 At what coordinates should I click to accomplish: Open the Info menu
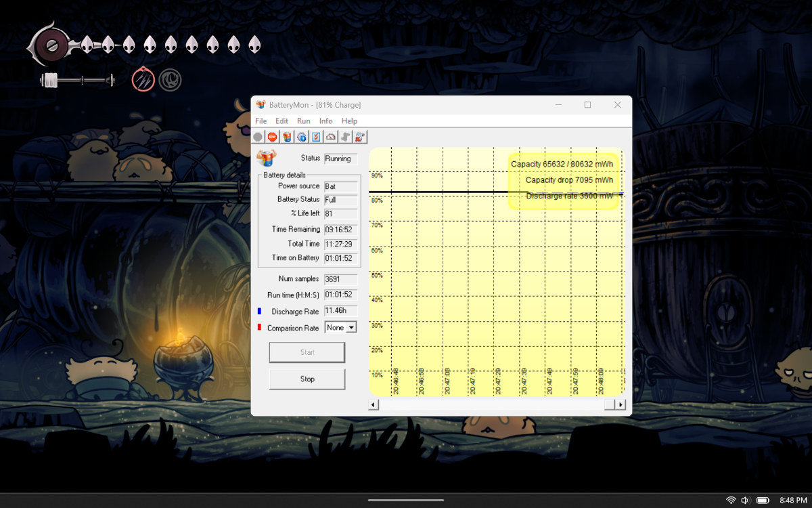click(326, 121)
